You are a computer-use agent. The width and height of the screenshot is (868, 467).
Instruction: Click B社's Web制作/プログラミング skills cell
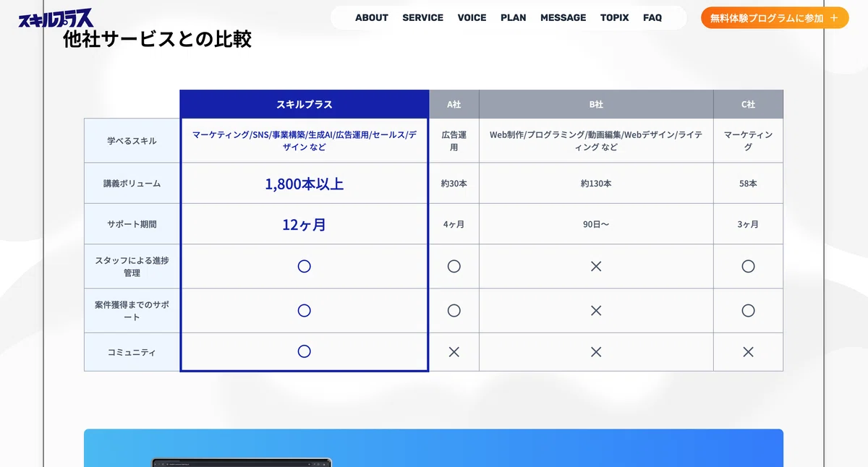pyautogui.click(x=596, y=141)
